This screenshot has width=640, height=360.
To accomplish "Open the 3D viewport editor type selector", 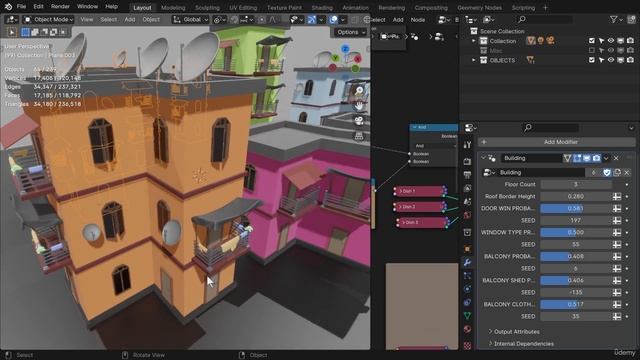I will pyautogui.click(x=11, y=19).
